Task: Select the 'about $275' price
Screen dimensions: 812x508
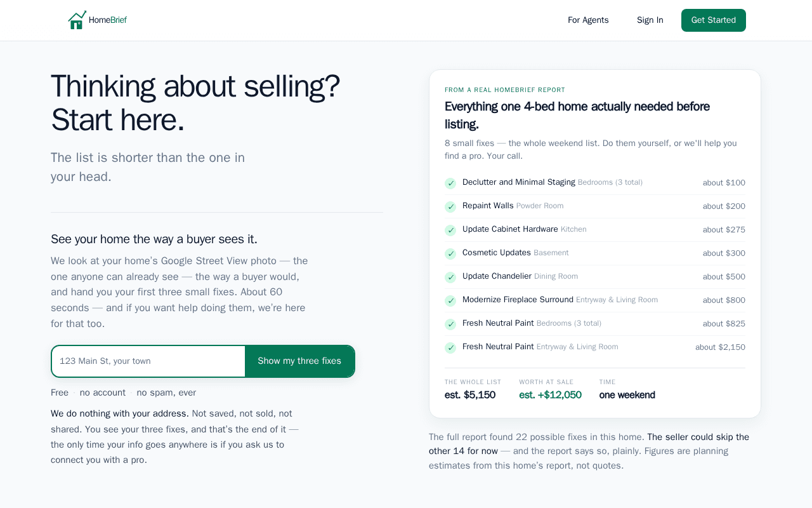Action: coord(724,230)
